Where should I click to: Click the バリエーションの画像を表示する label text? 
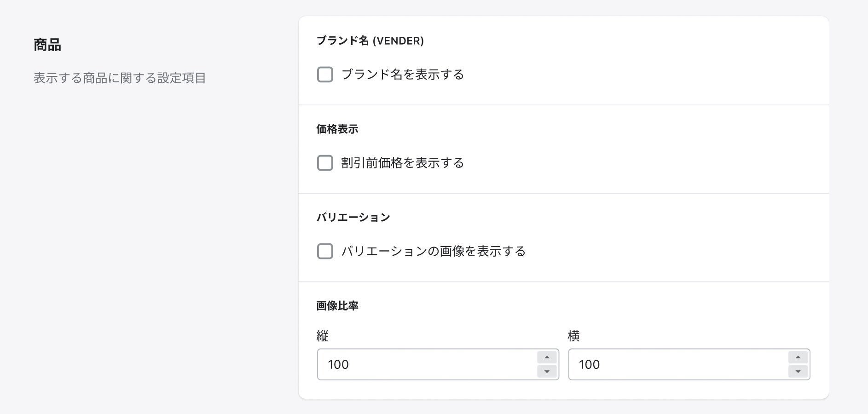[433, 251]
